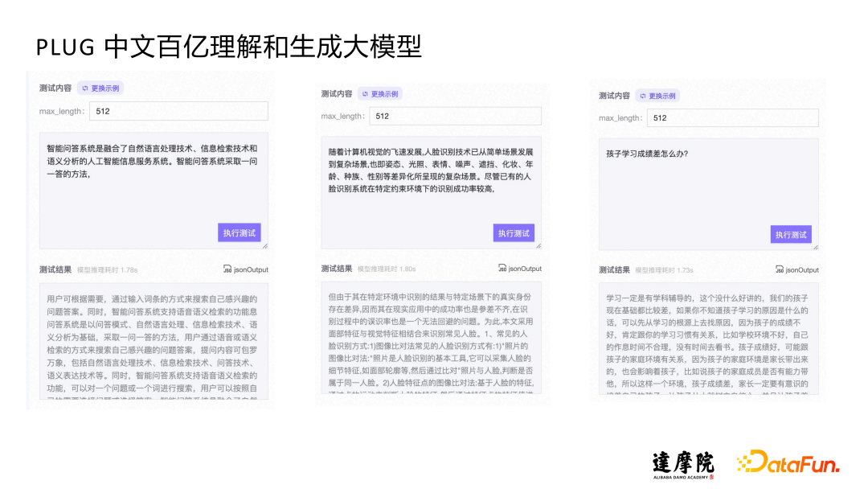The height and width of the screenshot is (489, 868).
Task: Click the 随着计算机视觉 input text area
Action: pos(432,193)
